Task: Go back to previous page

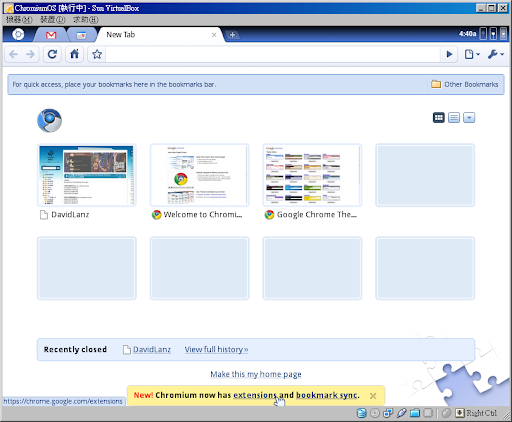Action: click(13, 54)
